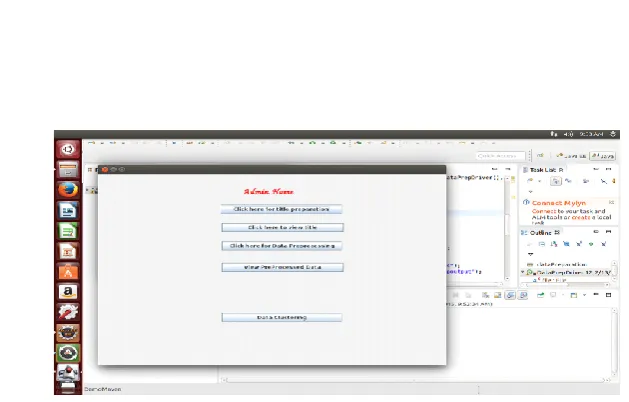Image resolution: width=629 pixels, height=402 pixels.
Task: Toggle Show Console on Standard Error
Action: click(x=523, y=295)
